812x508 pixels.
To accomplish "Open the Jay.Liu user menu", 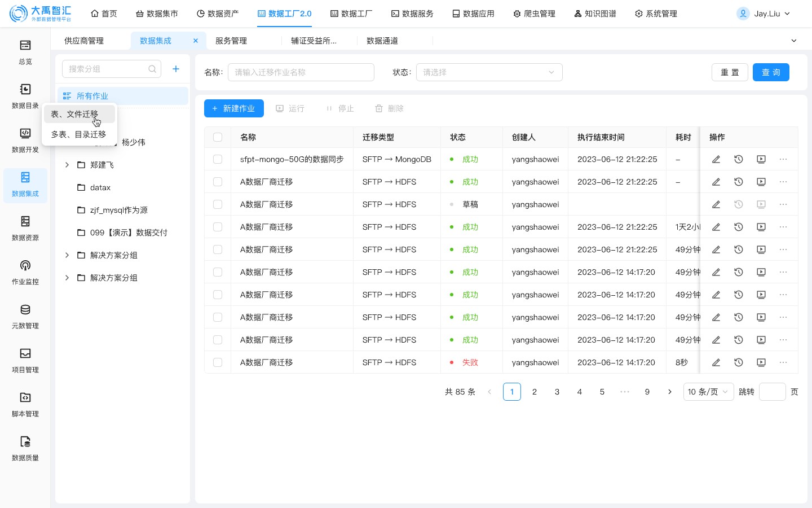I will pyautogui.click(x=764, y=14).
